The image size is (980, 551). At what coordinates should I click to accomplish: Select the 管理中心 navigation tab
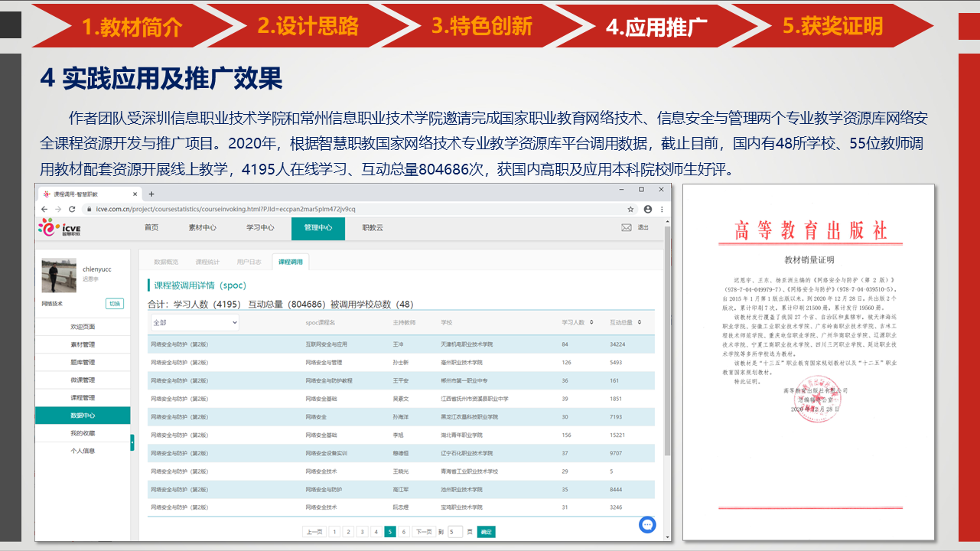click(318, 228)
